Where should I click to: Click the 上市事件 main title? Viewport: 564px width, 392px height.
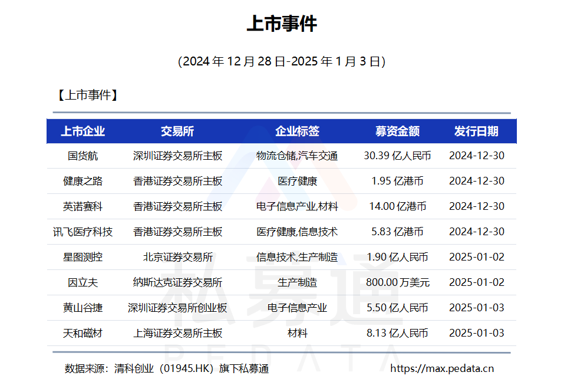click(x=282, y=24)
